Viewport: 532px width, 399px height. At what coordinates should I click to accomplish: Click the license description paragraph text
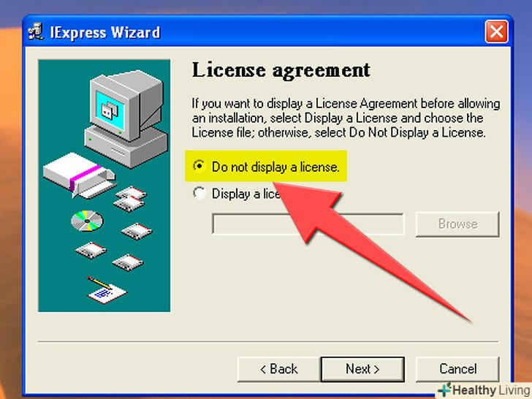(x=346, y=118)
